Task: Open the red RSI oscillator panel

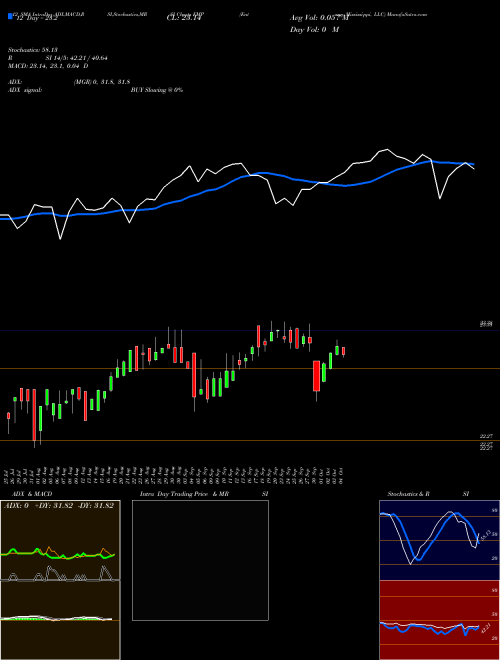Action: [x=439, y=620]
